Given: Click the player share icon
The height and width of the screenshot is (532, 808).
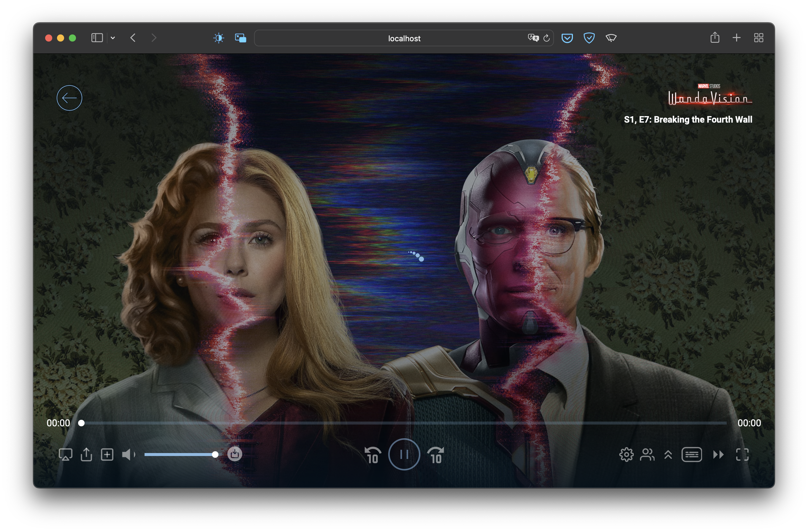Looking at the screenshot, I should (x=86, y=454).
